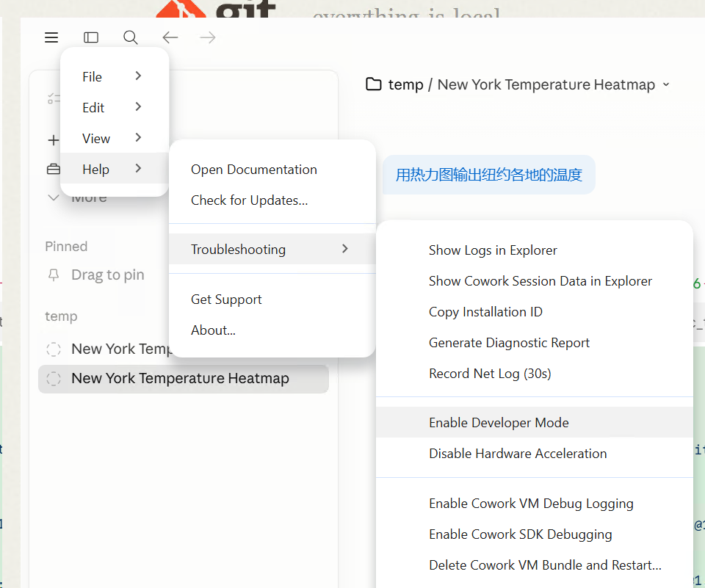
Task: Select the briefcase icon in the sidebar
Action: click(x=54, y=168)
